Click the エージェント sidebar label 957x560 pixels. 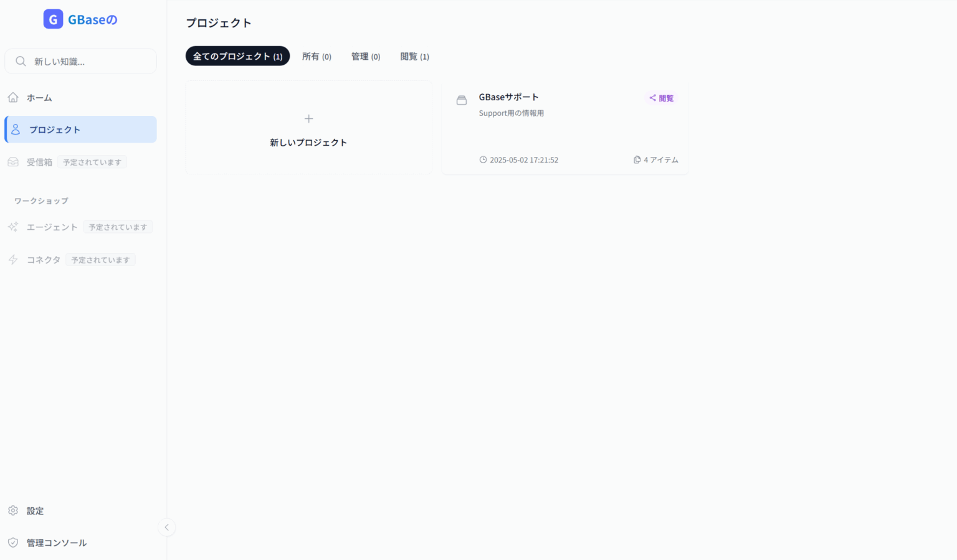click(x=52, y=227)
